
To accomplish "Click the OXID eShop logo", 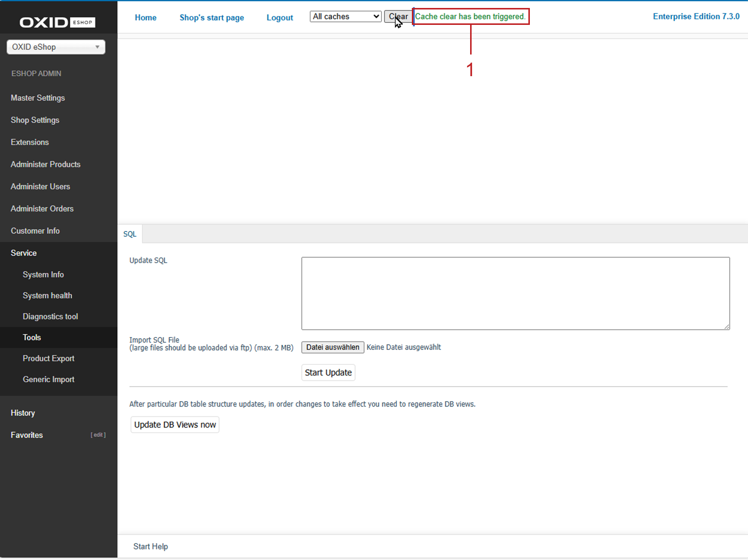I will tap(57, 22).
